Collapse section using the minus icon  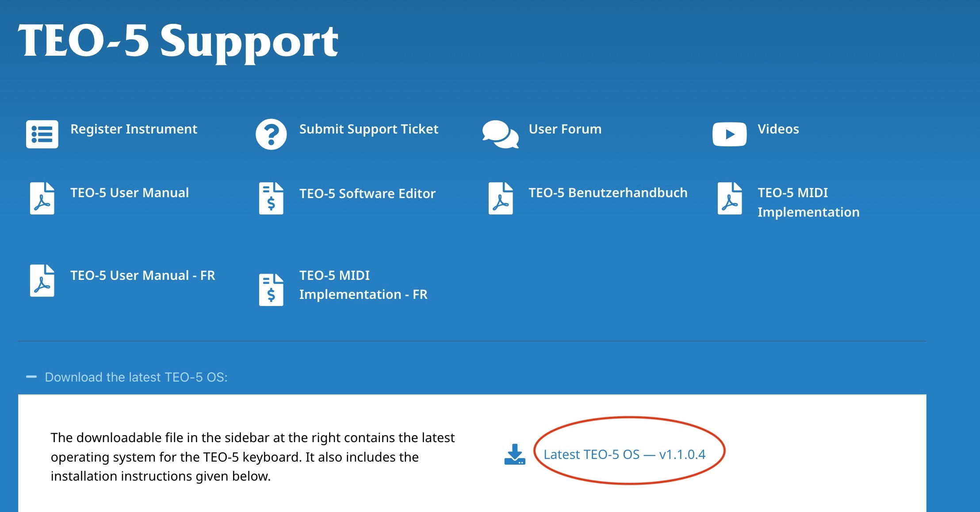pyautogui.click(x=31, y=377)
